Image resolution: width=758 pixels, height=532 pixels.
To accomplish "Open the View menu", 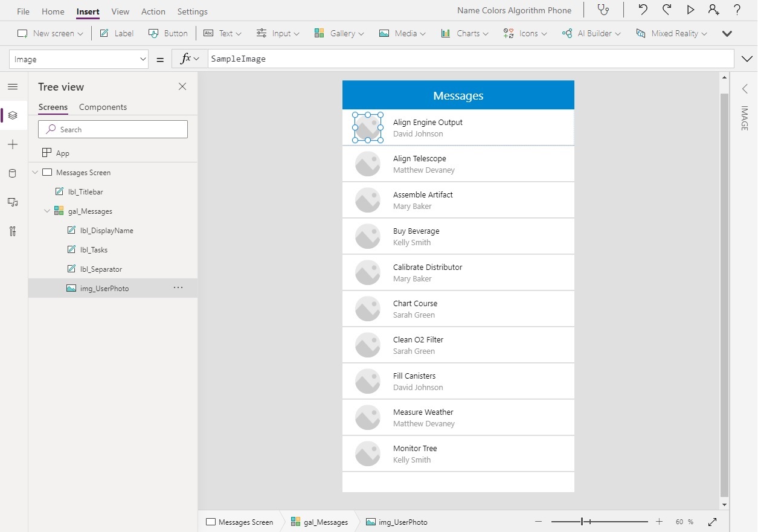I will tap(120, 11).
